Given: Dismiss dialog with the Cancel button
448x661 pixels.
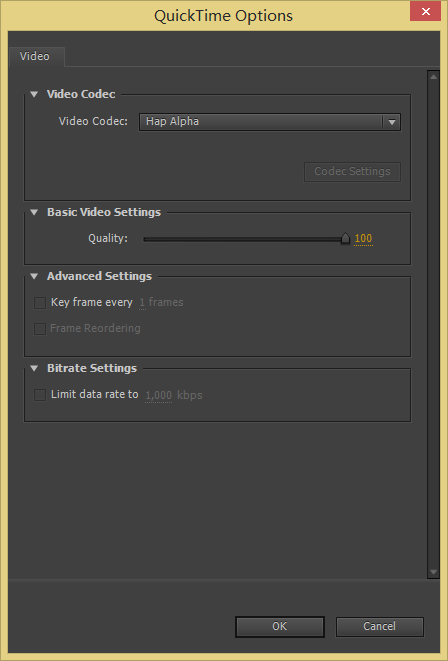Looking at the screenshot, I should point(380,626).
